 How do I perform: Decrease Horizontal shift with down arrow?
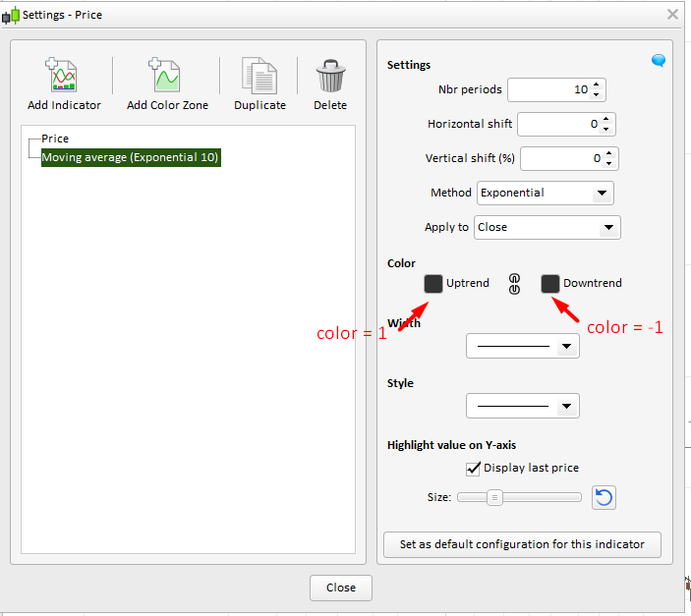[605, 129]
